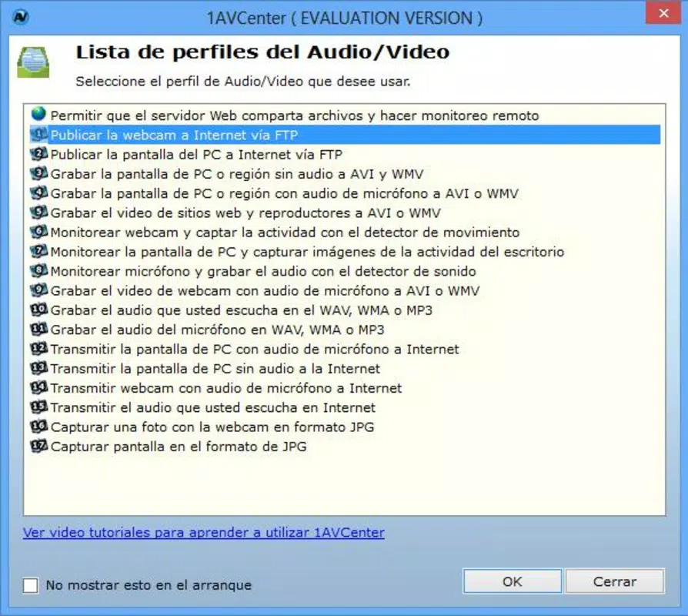
Task: Click the number 10 icon for recording heard audio
Action: 38,310
